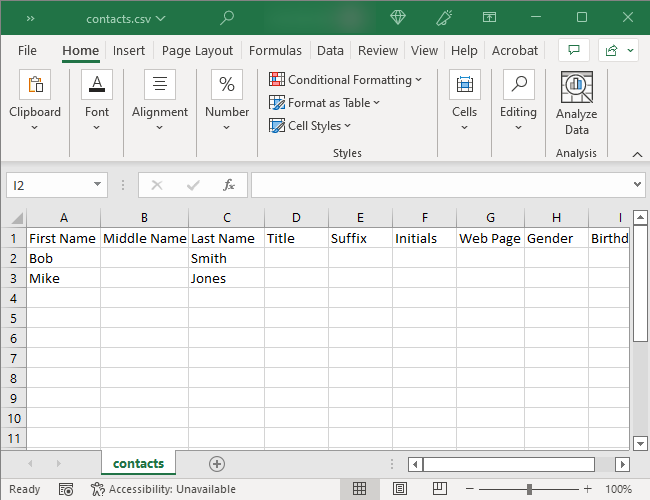This screenshot has width=650, height=500.
Task: Click the Comments speech bubble icon
Action: tap(573, 50)
